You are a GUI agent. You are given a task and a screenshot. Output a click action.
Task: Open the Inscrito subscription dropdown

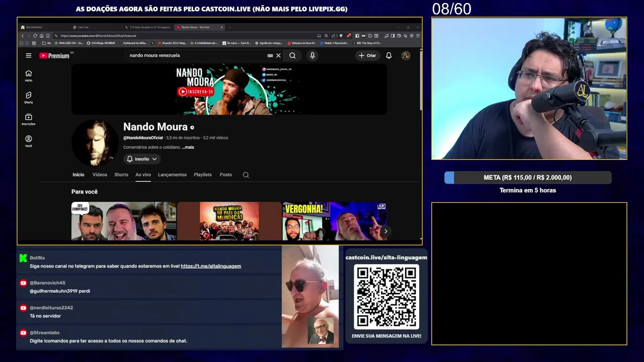pos(142,159)
